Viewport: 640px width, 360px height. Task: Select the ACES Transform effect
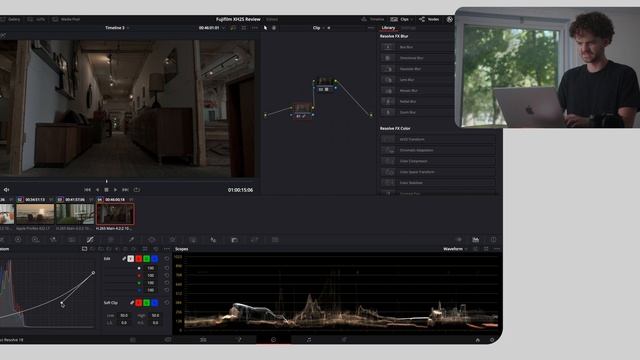[x=438, y=139]
